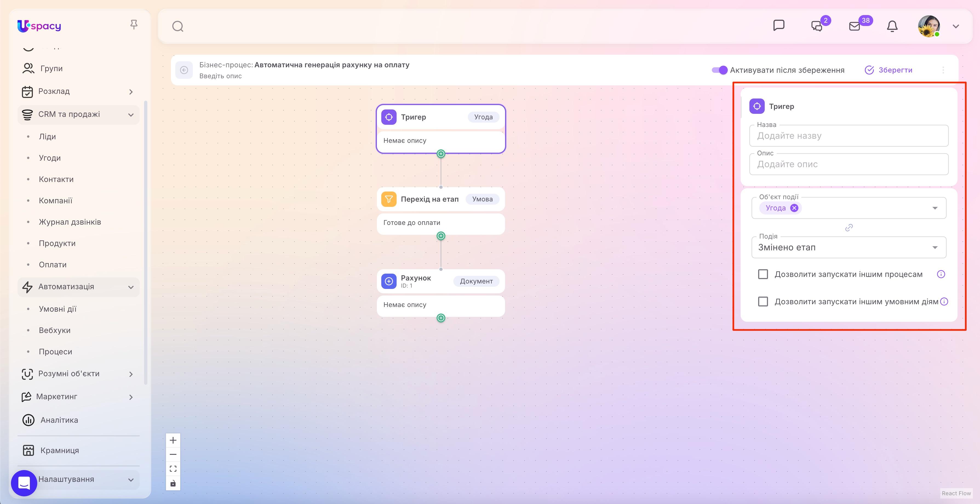Pin the sidebar with pin icon
This screenshot has width=980, height=504.
point(134,25)
